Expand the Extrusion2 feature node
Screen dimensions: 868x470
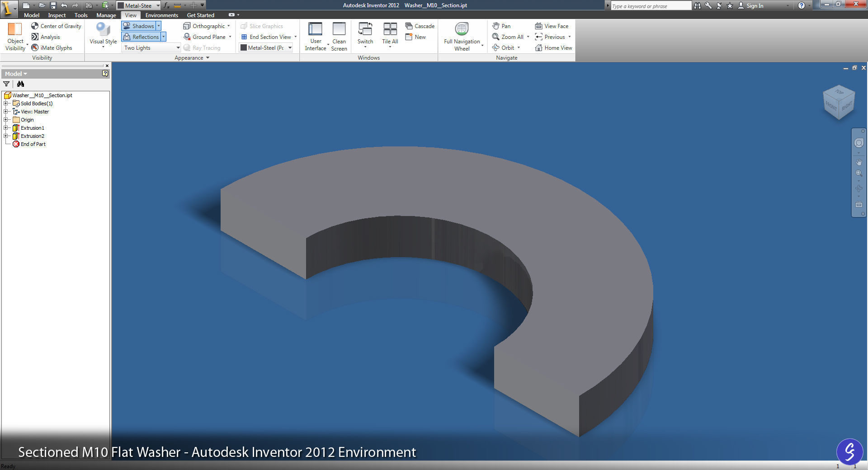click(6, 136)
